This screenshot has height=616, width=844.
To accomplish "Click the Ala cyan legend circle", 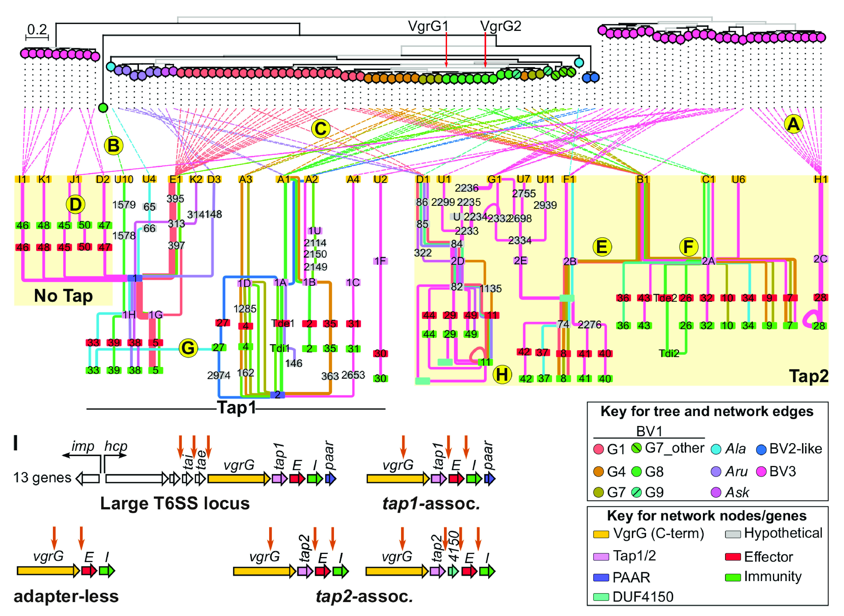I will (x=716, y=449).
